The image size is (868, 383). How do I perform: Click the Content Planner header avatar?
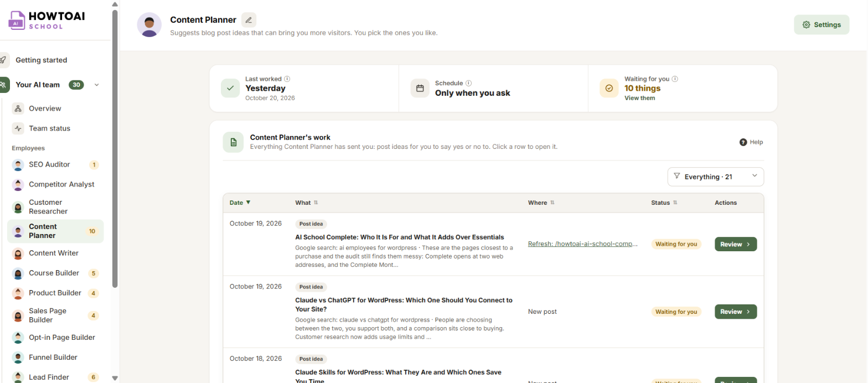point(149,25)
